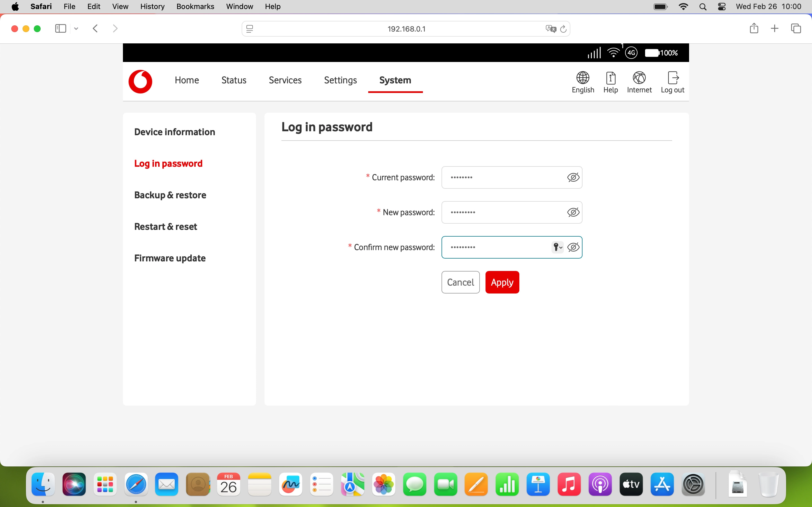The width and height of the screenshot is (812, 507).
Task: Unhide the confirm new password text
Action: click(573, 247)
